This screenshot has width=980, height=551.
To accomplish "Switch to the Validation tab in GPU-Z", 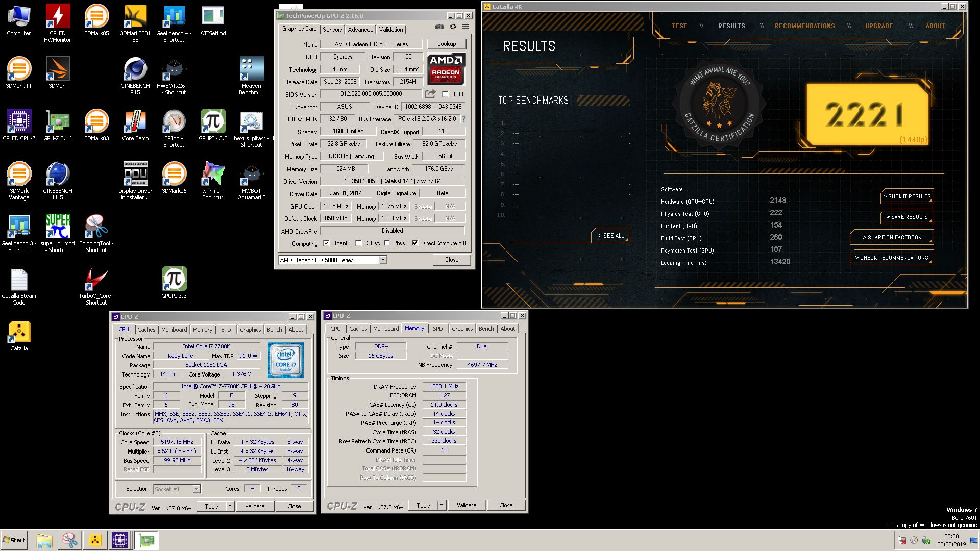I will tap(391, 30).
